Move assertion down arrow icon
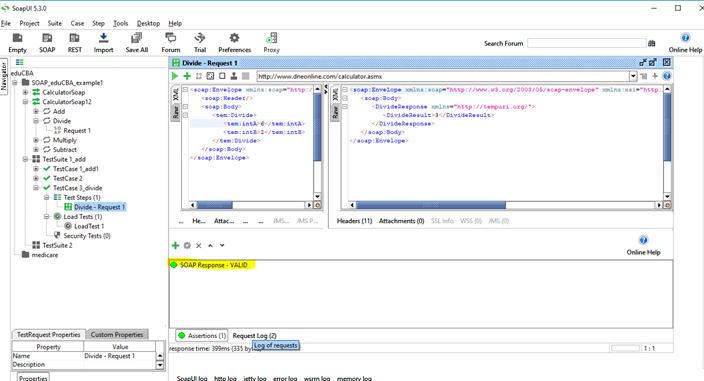 222,245
